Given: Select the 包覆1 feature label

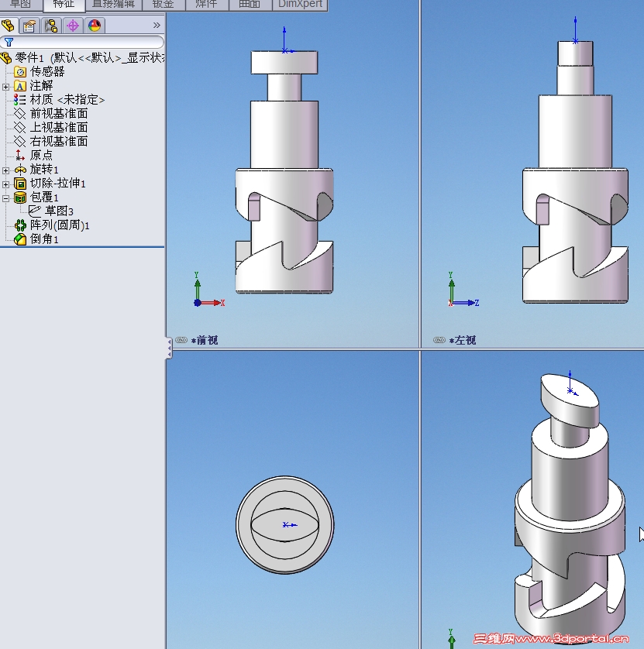Looking at the screenshot, I should [44, 197].
